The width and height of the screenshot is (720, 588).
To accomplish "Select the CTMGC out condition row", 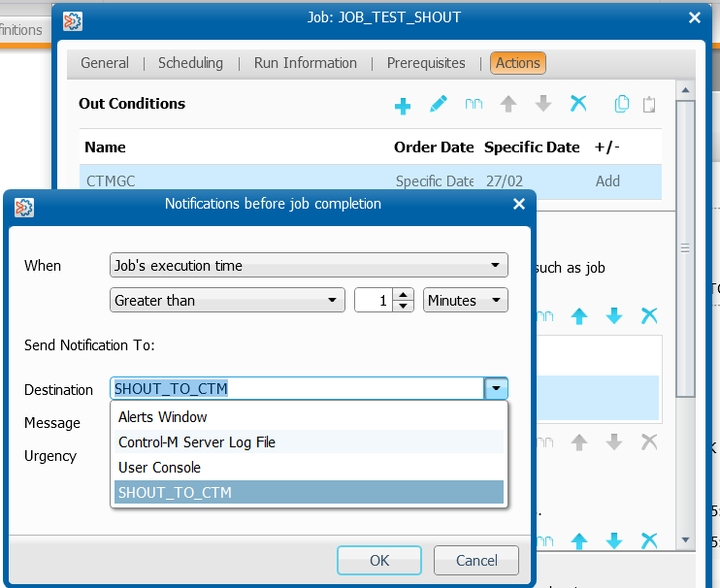I will [x=370, y=180].
